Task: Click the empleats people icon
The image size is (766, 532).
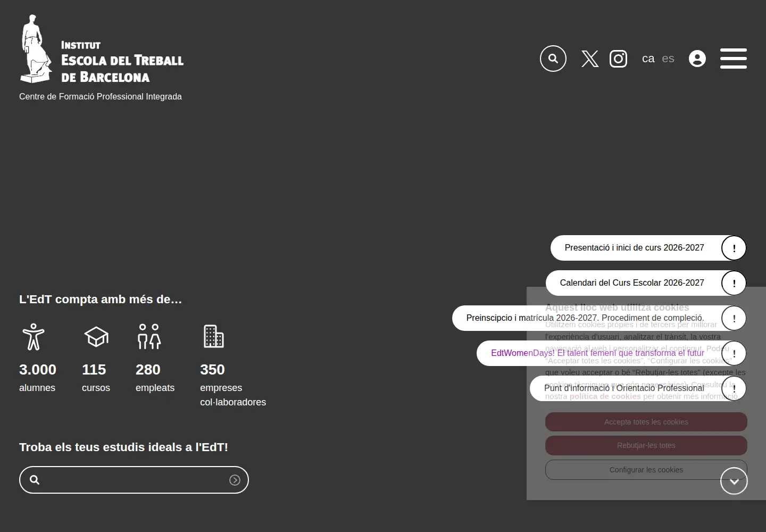Action: (x=149, y=336)
